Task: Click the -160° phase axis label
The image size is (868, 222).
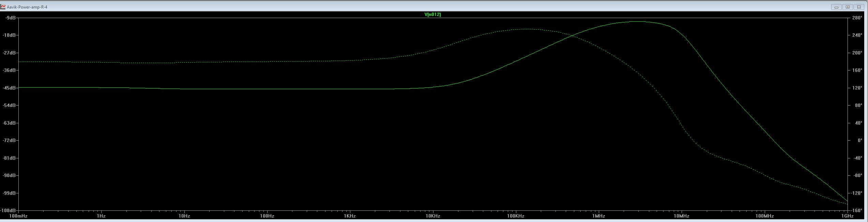Action: pyautogui.click(x=856, y=210)
